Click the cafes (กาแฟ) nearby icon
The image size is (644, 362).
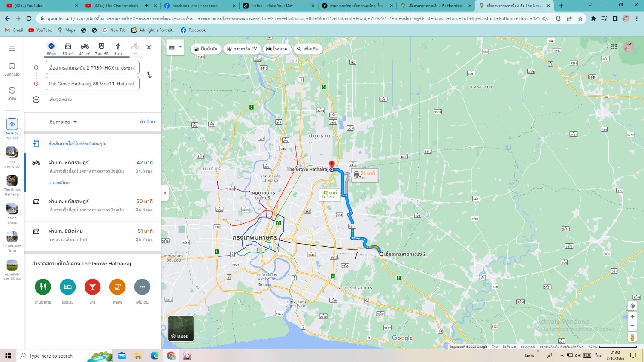click(x=117, y=287)
